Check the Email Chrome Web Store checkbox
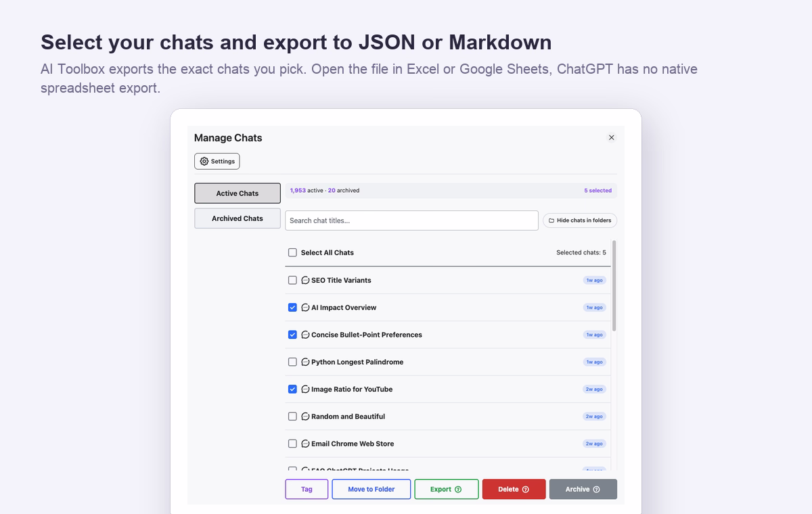The image size is (812, 514). (x=292, y=444)
